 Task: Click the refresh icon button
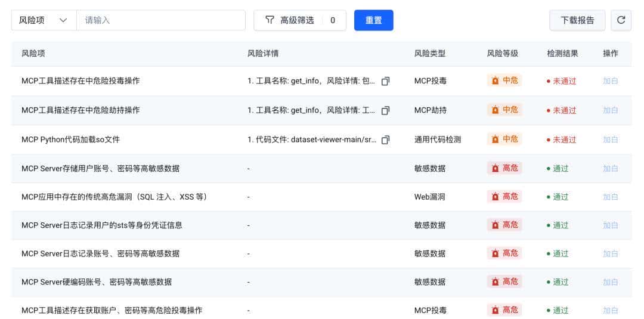(621, 20)
